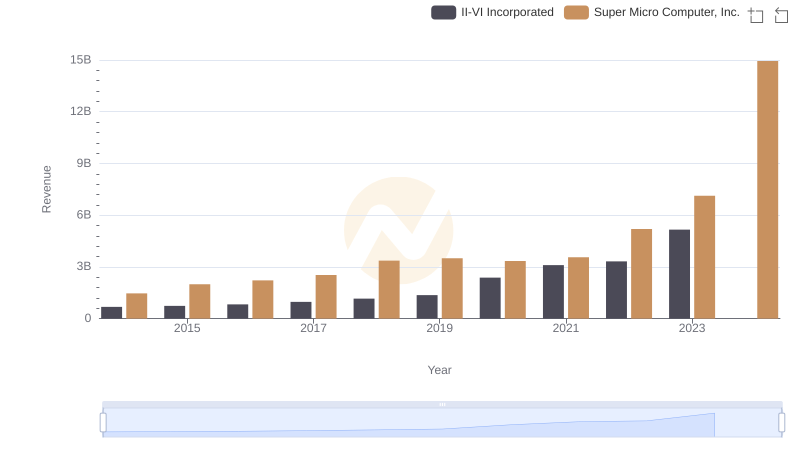Screen dimensions: 800x461
Task: Click the Super Micro bar for 2017
Action: (326, 297)
